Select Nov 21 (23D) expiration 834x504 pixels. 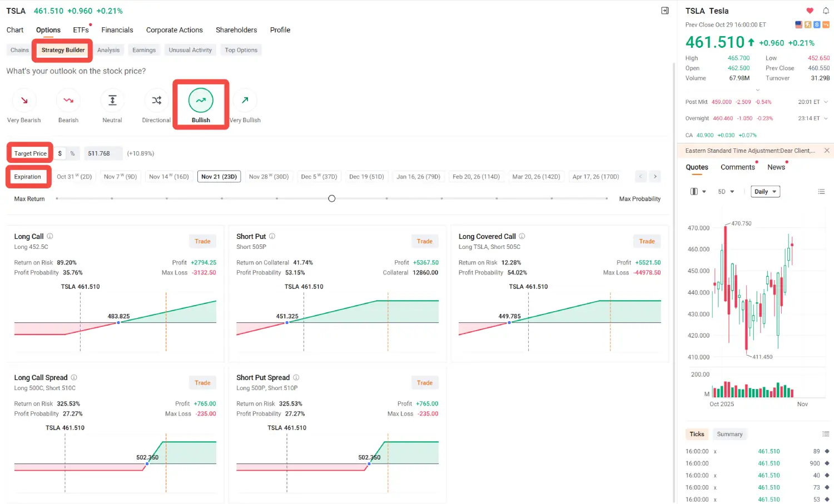click(219, 177)
